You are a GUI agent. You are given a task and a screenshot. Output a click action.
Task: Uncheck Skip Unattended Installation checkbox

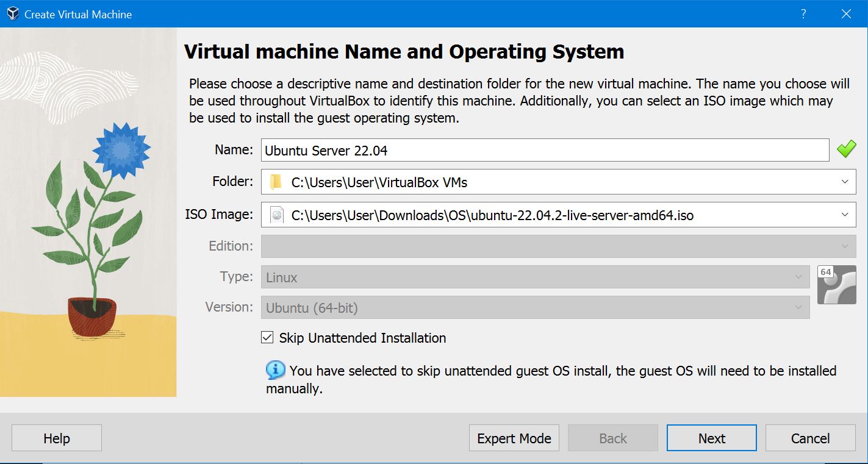pos(267,337)
